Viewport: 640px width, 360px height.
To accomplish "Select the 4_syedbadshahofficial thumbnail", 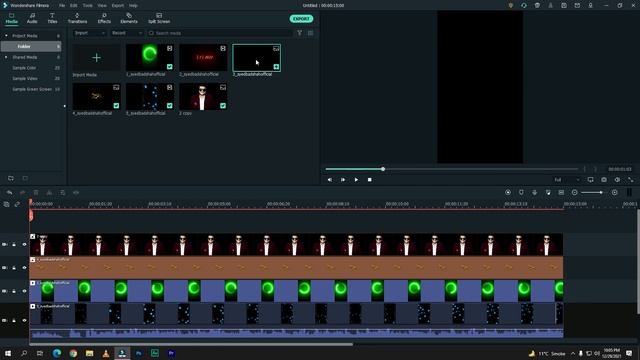I will point(96,96).
